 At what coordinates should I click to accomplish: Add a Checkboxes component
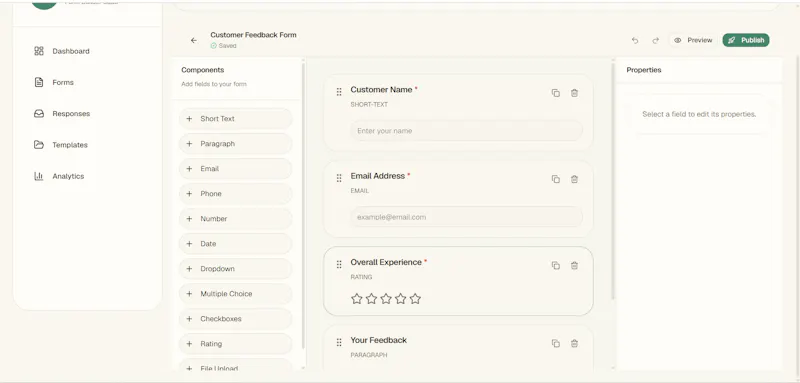pyautogui.click(x=236, y=319)
